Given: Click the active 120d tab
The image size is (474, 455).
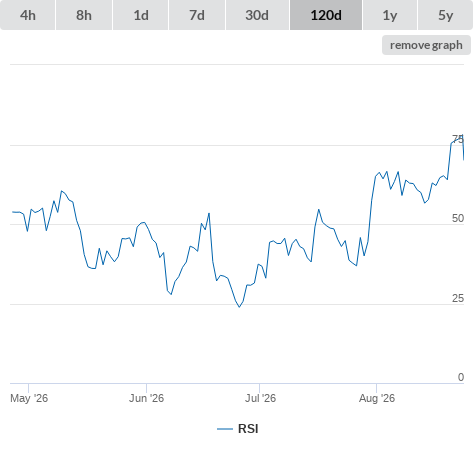Looking at the screenshot, I should point(326,15).
